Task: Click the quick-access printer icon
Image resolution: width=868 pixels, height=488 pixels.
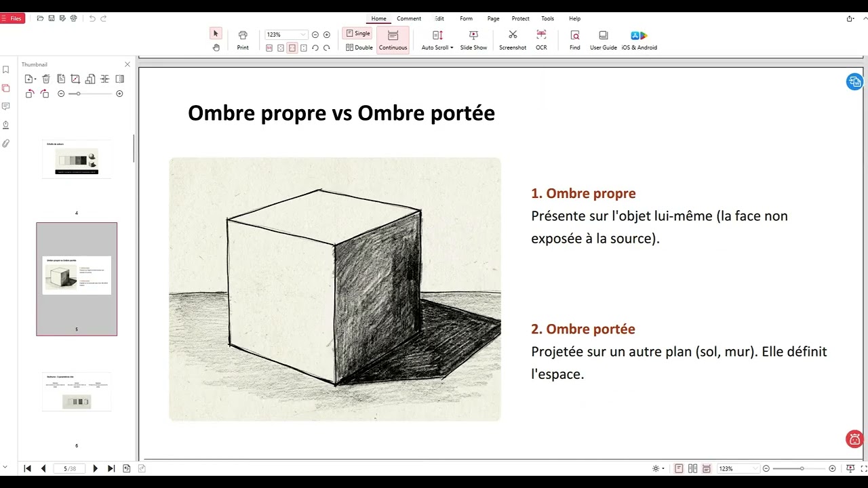Action: click(x=73, y=18)
